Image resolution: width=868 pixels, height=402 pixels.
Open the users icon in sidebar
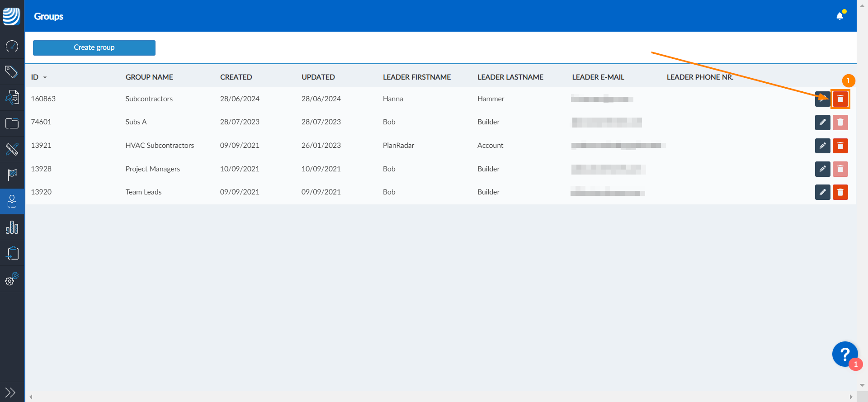tap(12, 201)
